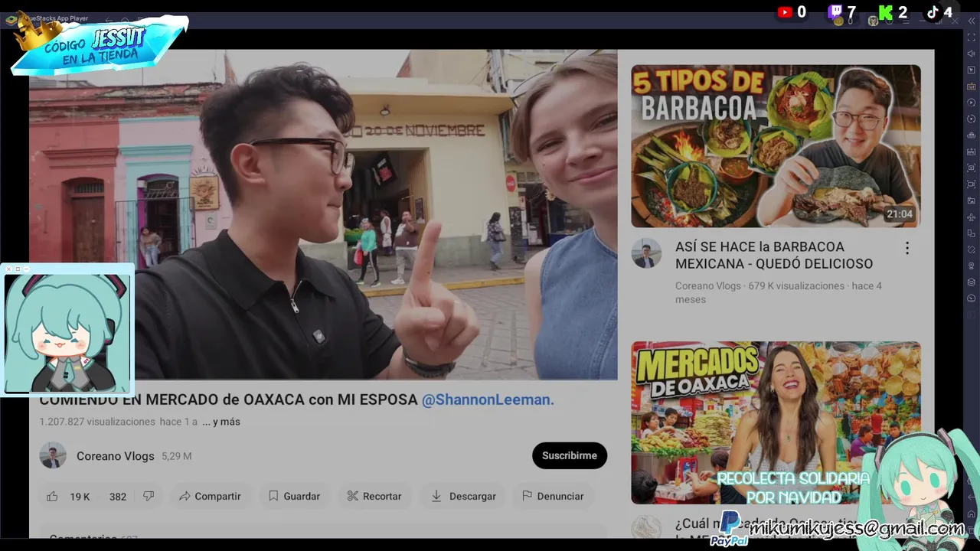Subscribe using the Suscribirme button
Image resolution: width=980 pixels, height=551 pixels.
(x=570, y=455)
